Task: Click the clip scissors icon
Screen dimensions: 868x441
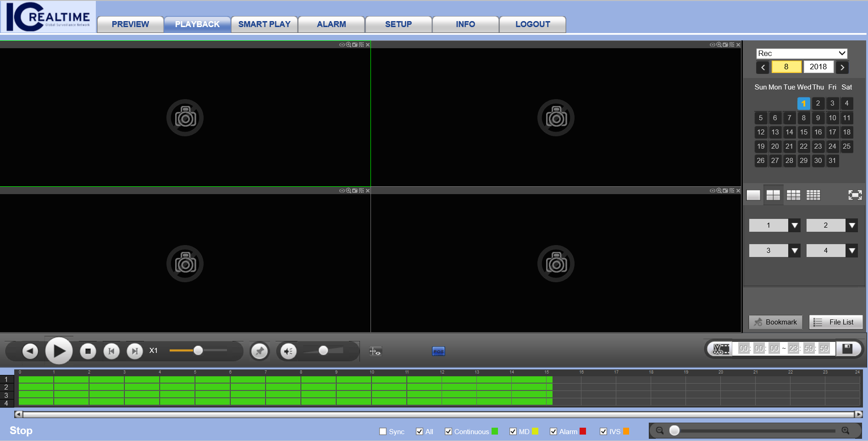Action: [721, 349]
